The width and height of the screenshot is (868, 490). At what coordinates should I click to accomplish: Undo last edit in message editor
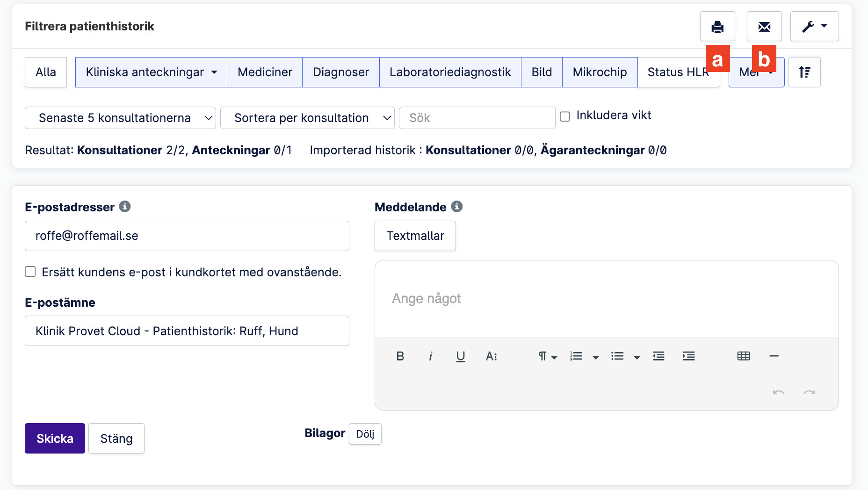pos(779,392)
